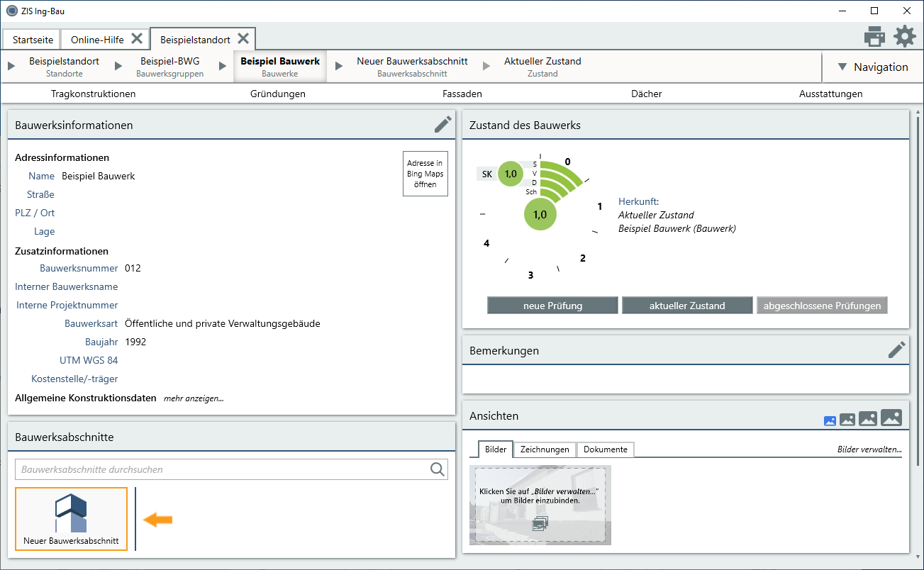Screen dimensions: 924x570
Task: Click the search magnifier in Bauwerksabschnitte
Action: pyautogui.click(x=438, y=469)
